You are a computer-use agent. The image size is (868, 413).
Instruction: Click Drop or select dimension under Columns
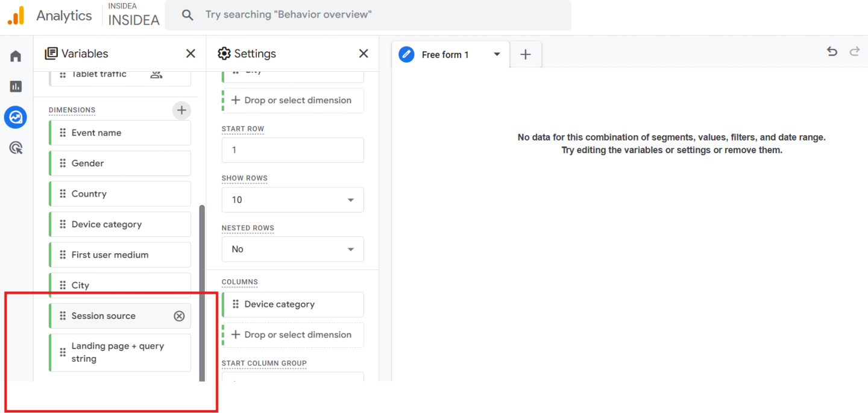[x=293, y=335]
